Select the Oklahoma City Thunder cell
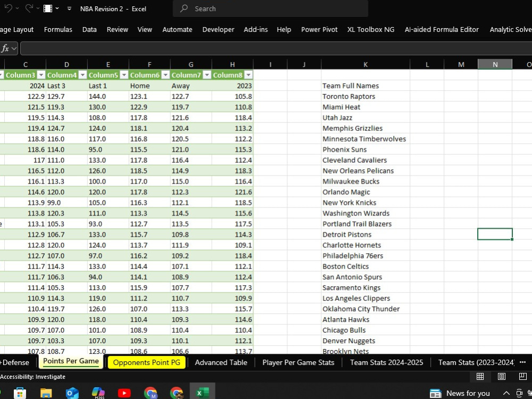This screenshot has width=532, height=399. (x=365, y=309)
